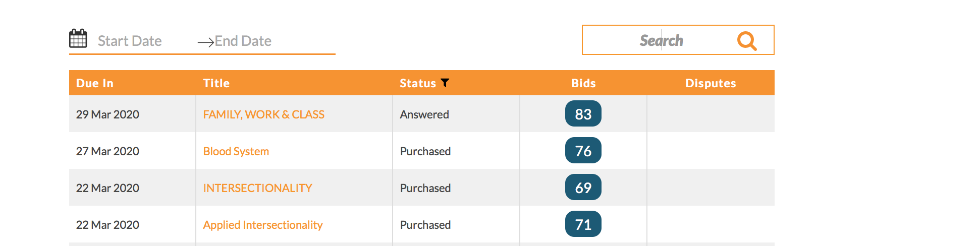Open the 69 bids badge
Screen dimensions: 980x246
[583, 188]
